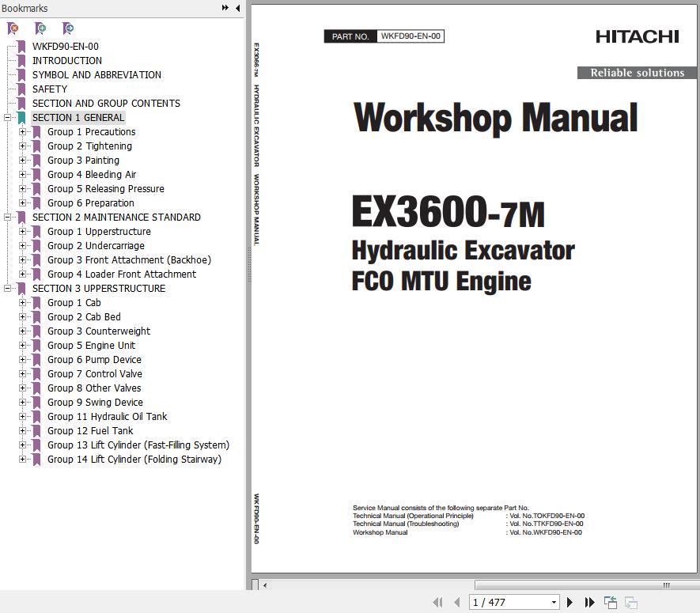Open WKFD90-EN-00 bookmark
Viewport: 700px width, 613px height.
[65, 47]
